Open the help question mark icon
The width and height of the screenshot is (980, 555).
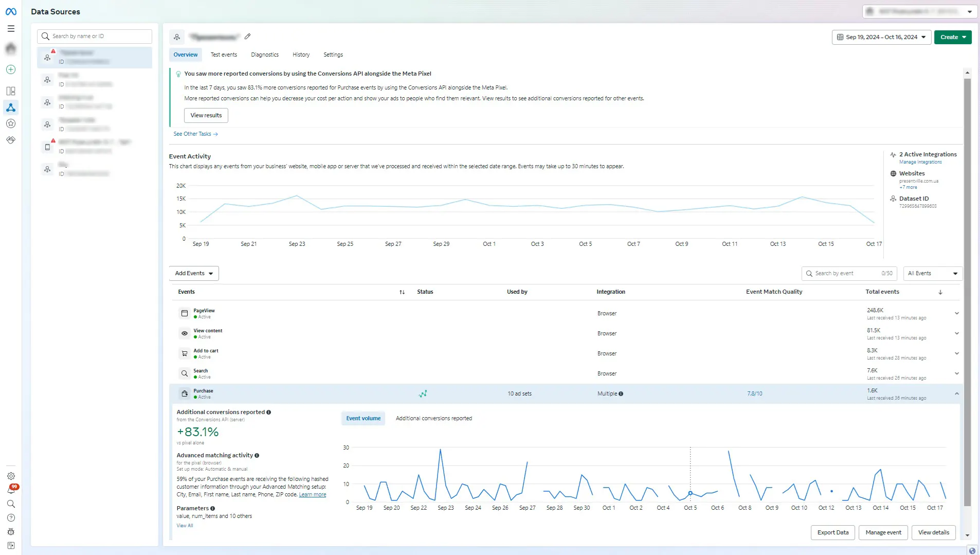11,518
